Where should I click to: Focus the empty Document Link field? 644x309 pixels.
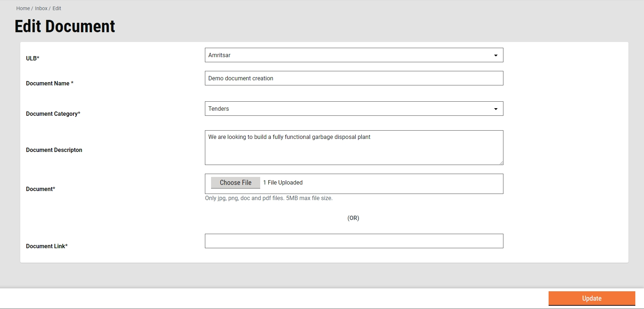point(353,241)
